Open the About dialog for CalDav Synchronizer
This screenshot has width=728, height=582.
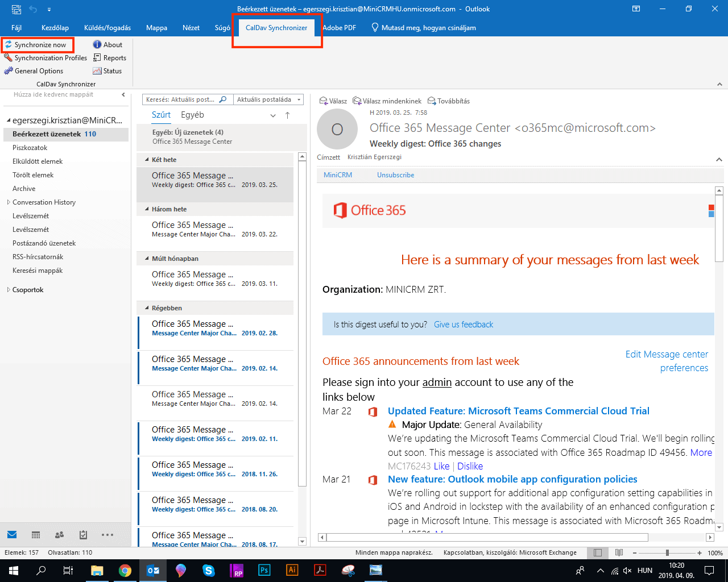pyautogui.click(x=108, y=45)
